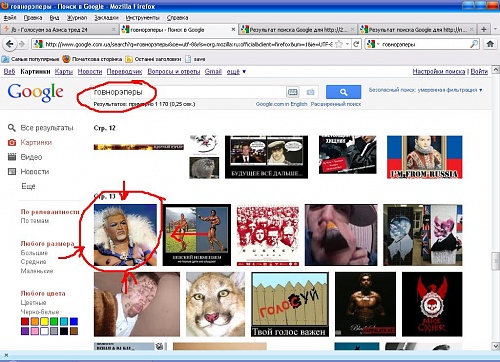Click the bookmark star in the address bar

coord(339,44)
